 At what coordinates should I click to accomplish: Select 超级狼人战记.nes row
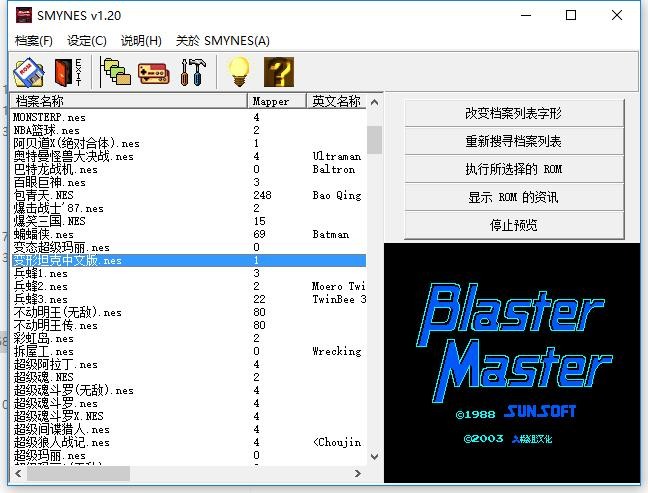[x=188, y=442]
